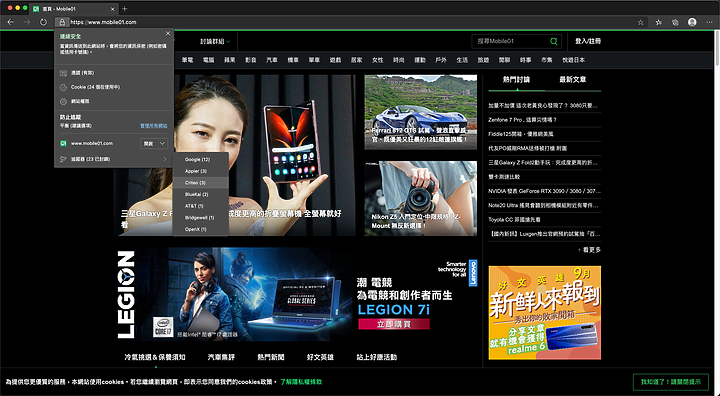This screenshot has height=396, width=720.
Task: Click the cookie icon in the popup
Action: 63,87
